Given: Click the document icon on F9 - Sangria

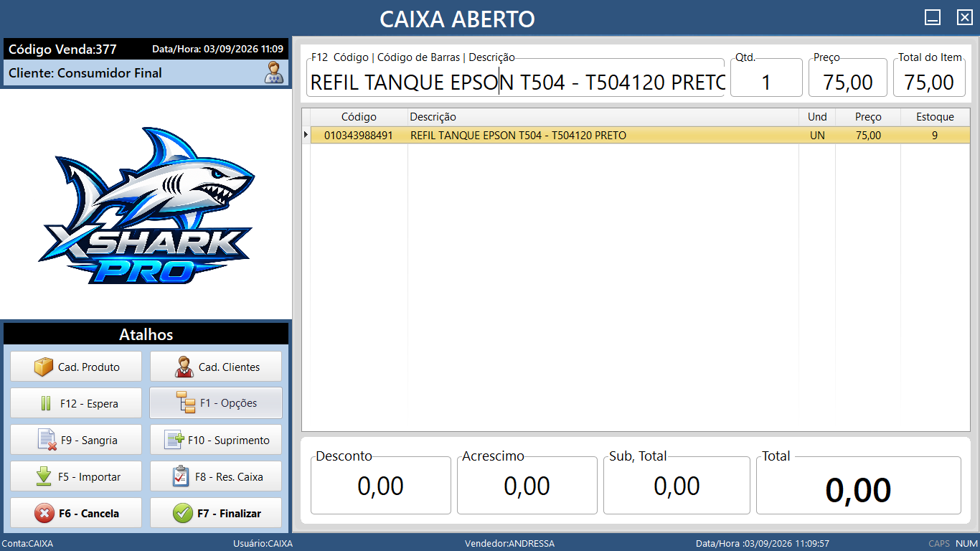Looking at the screenshot, I should point(47,440).
